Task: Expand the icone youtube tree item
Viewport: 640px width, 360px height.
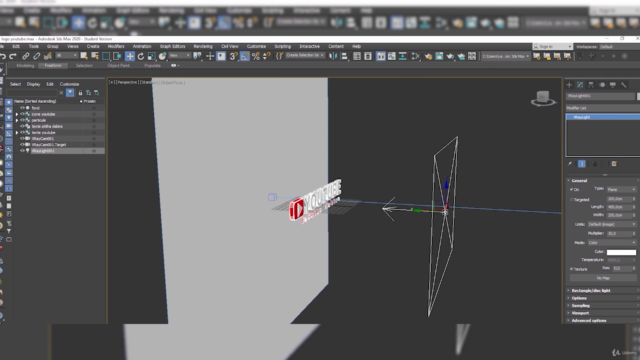Action: (x=17, y=114)
